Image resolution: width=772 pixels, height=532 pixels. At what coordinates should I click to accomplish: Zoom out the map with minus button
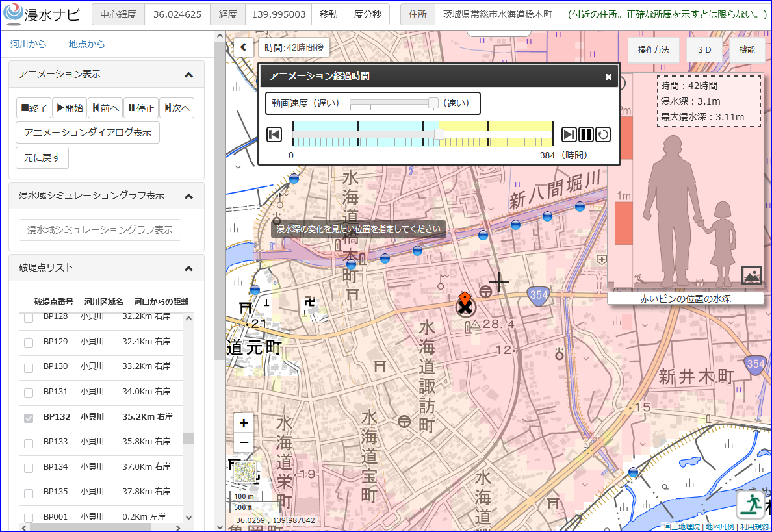[x=244, y=442]
